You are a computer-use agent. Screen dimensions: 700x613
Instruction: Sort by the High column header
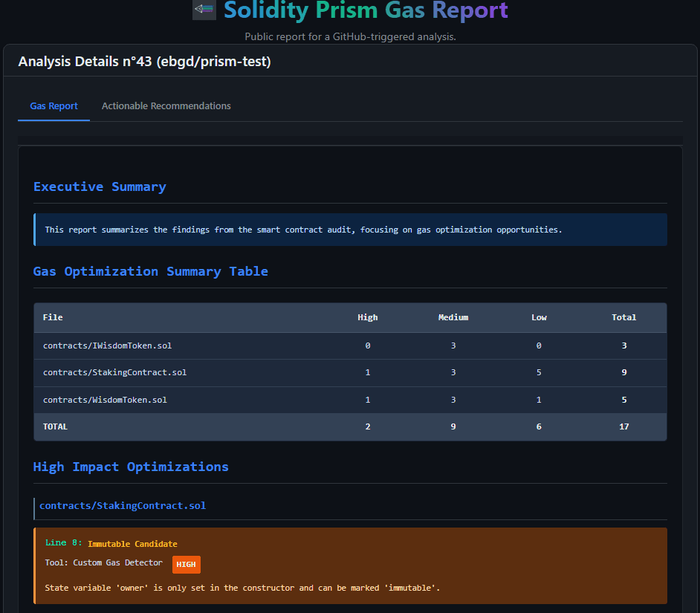click(x=367, y=317)
